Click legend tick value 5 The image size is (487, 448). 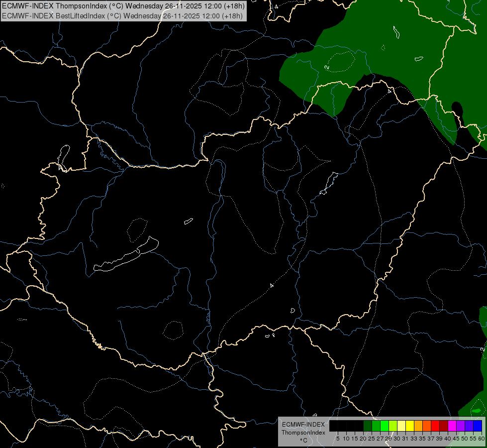click(338, 439)
